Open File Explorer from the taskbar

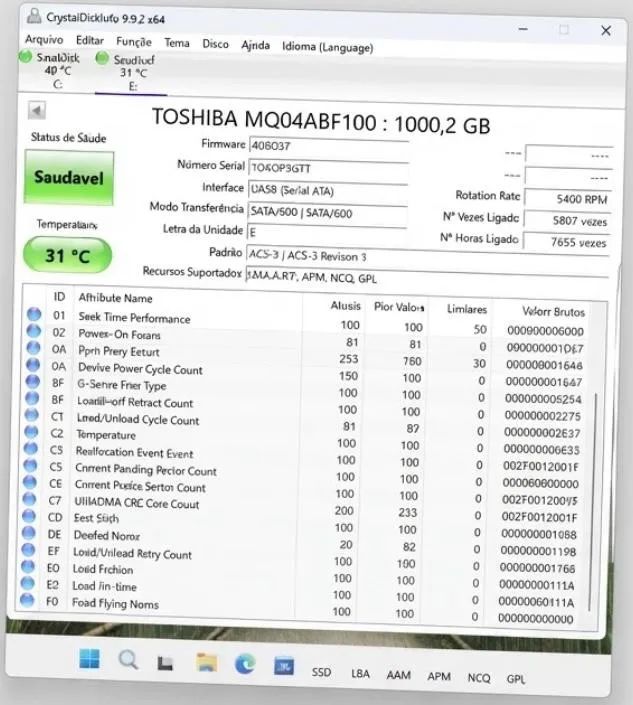[x=207, y=663]
